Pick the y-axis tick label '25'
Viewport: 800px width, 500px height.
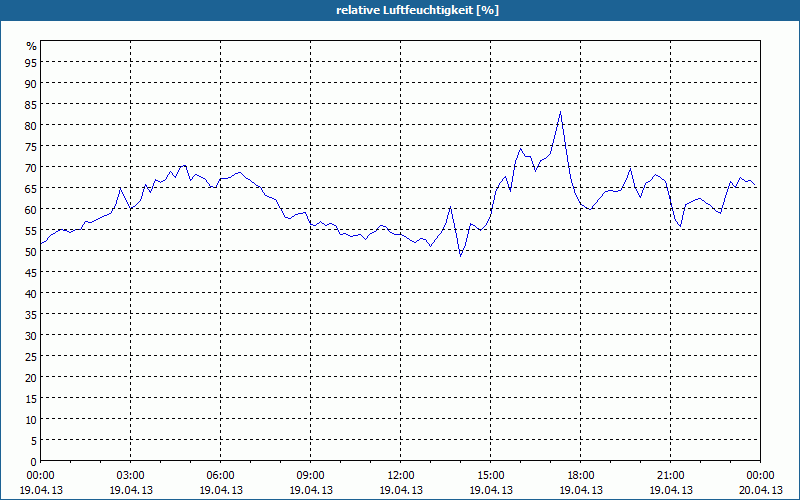click(x=31, y=357)
